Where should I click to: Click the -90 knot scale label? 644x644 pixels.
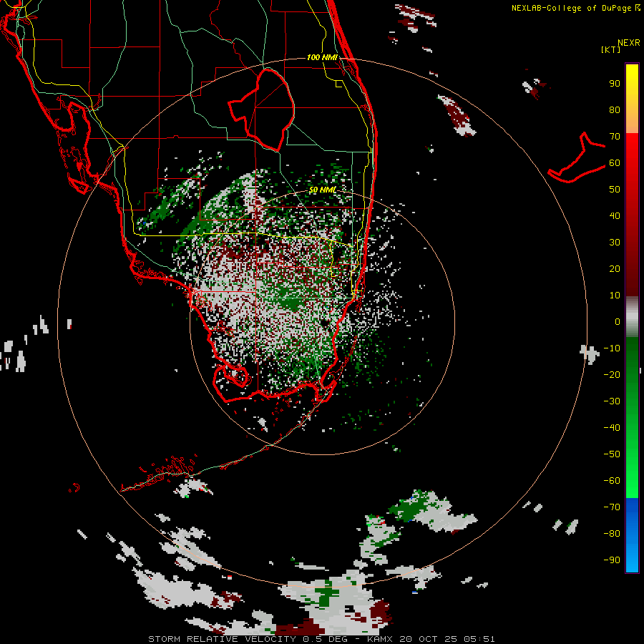[612, 560]
